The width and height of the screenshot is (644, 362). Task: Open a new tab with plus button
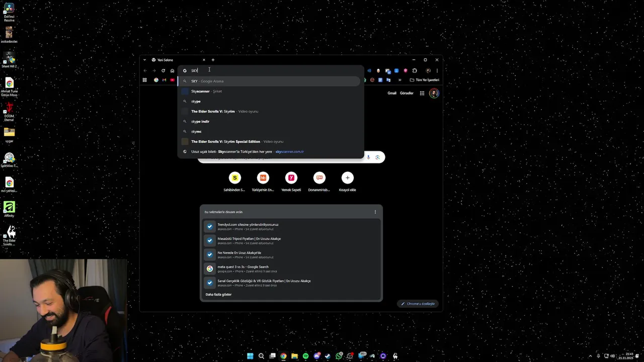pos(213,60)
